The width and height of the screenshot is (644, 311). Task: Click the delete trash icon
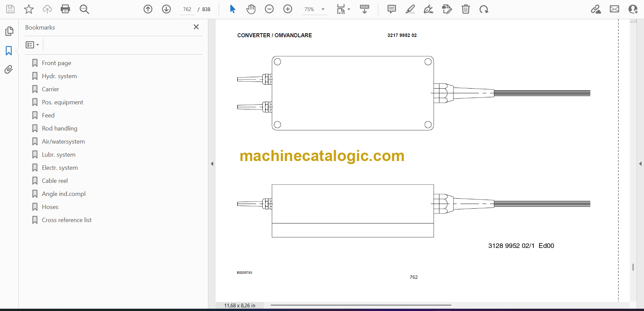click(x=466, y=9)
